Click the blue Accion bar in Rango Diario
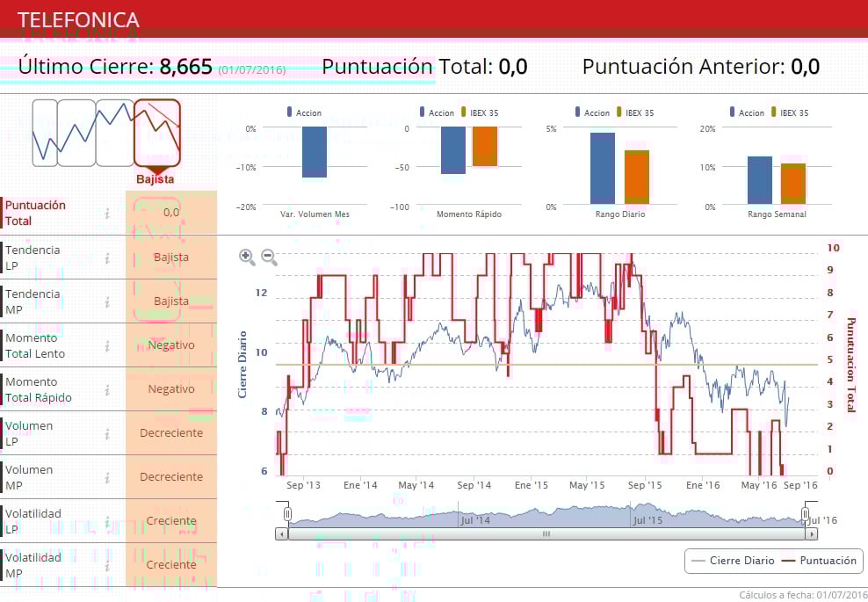The height and width of the screenshot is (602, 868). point(603,169)
